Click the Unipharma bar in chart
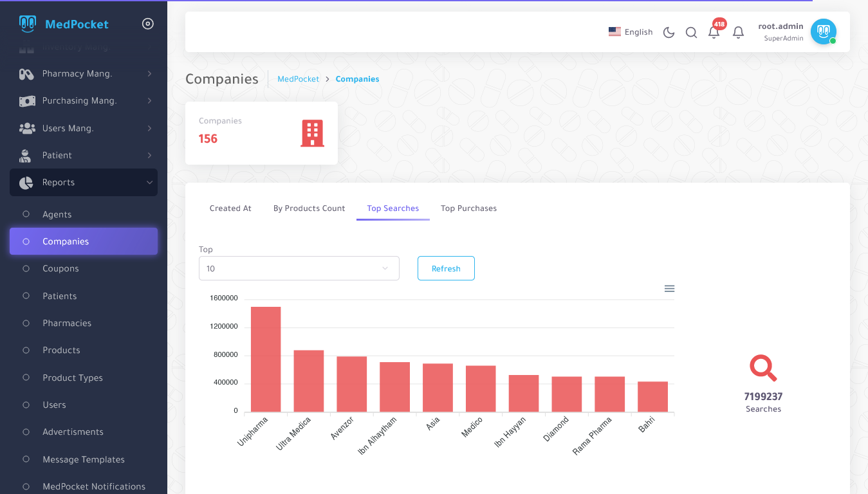The height and width of the screenshot is (494, 868). (266, 359)
